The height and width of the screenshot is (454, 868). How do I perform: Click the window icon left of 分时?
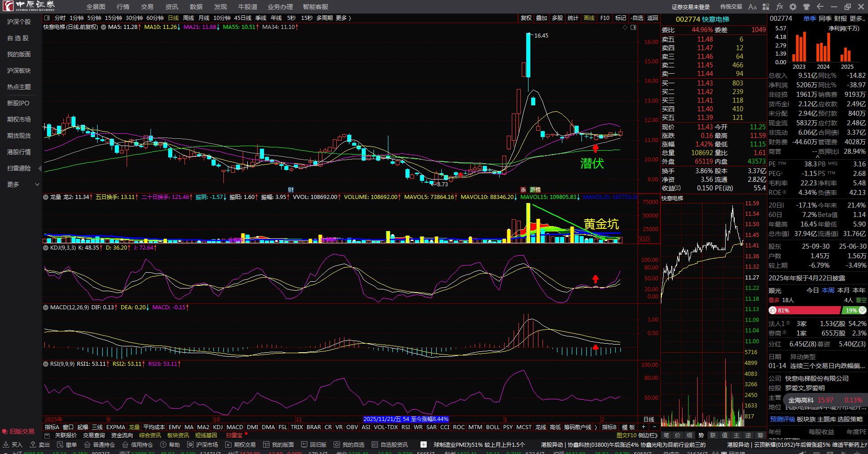point(47,18)
